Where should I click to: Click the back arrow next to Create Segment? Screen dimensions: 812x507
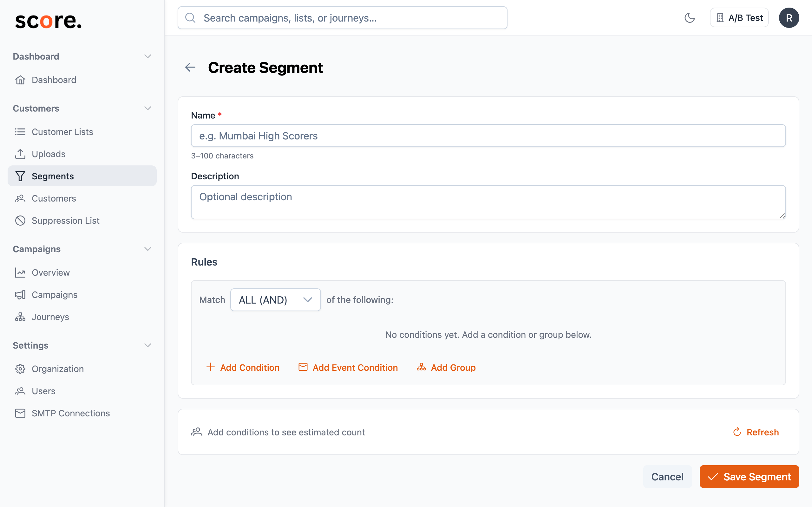[190, 67]
